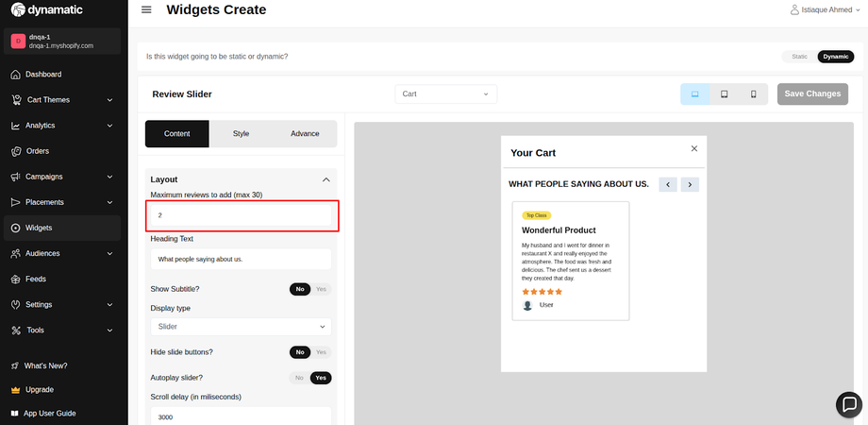Switch to mobile preview icon
Image resolution: width=868 pixels, height=425 pixels.
753,94
